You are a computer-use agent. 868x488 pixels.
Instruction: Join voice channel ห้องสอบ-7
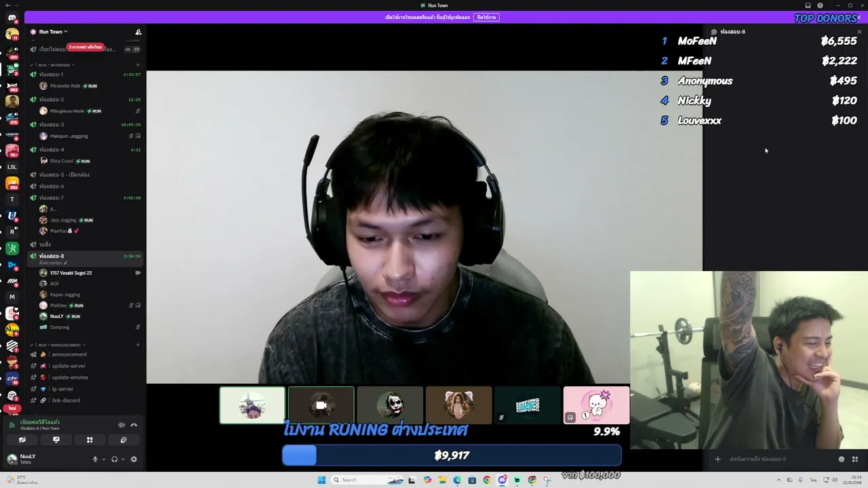85,198
